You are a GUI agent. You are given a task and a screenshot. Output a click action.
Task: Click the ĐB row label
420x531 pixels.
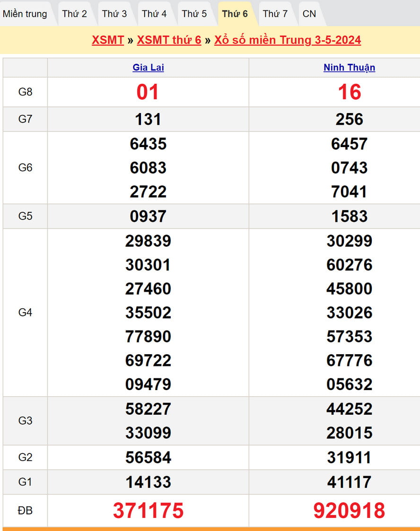pyautogui.click(x=25, y=511)
